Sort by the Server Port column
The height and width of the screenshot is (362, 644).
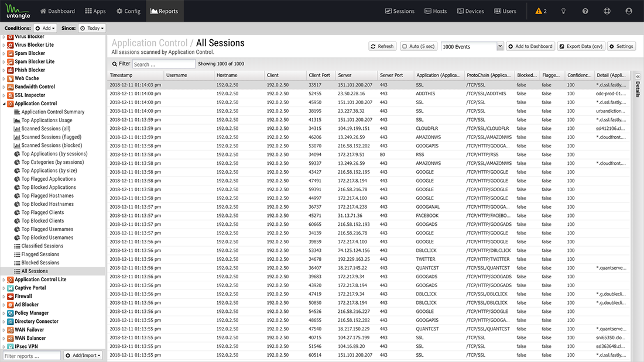click(x=396, y=75)
